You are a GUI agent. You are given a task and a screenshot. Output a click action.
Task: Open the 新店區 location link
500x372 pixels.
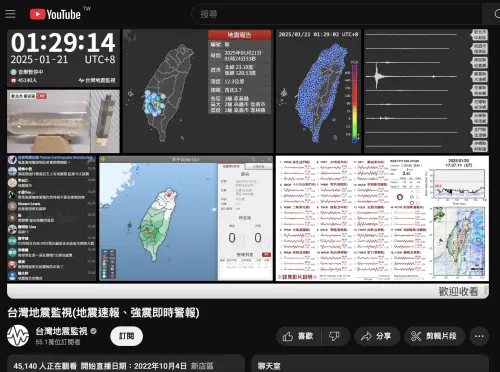(202, 366)
